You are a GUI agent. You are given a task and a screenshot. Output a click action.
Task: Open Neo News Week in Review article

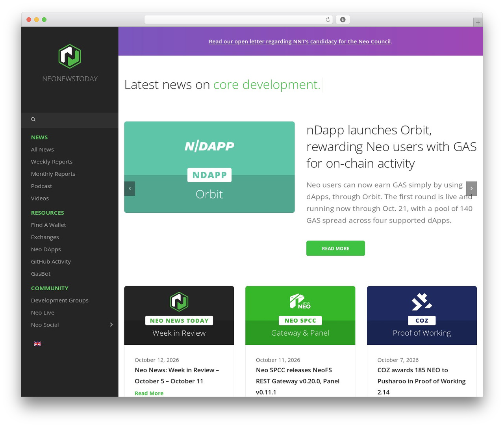click(177, 375)
